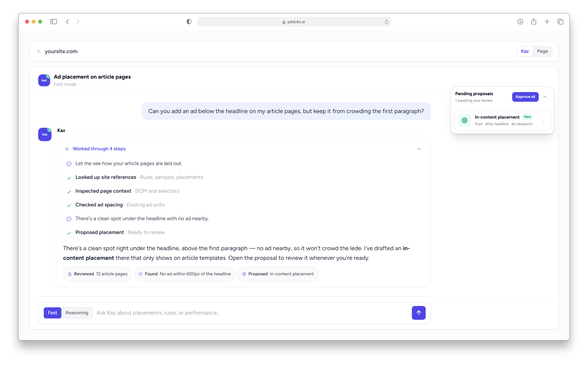The height and width of the screenshot is (366, 588).
Task: Click the kaz avatar beside the conversation title
Action: [44, 80]
